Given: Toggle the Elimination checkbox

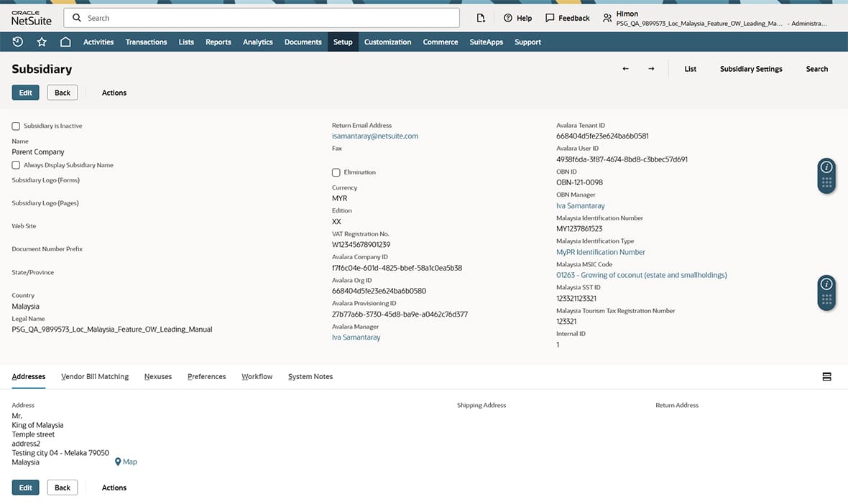Looking at the screenshot, I should 336,172.
